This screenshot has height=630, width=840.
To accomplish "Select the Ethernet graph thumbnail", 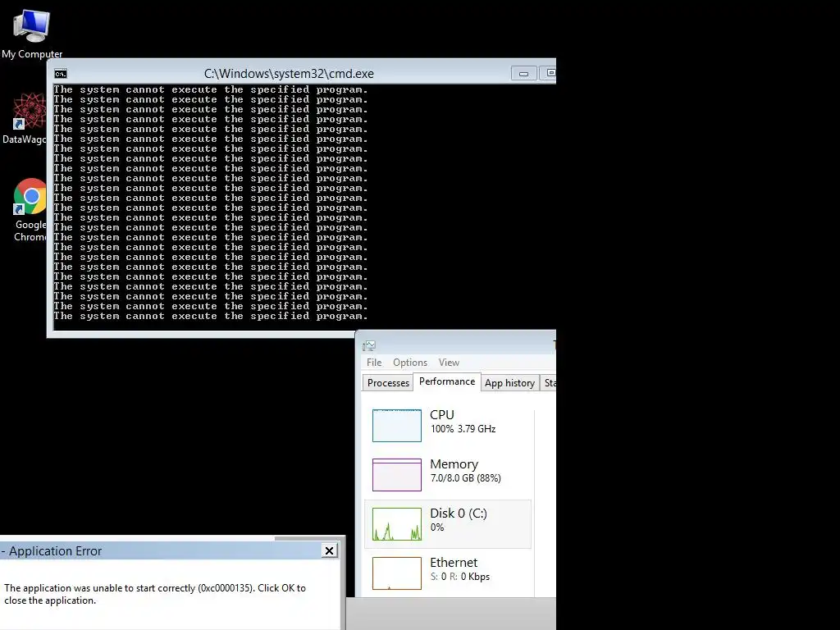I will (397, 573).
